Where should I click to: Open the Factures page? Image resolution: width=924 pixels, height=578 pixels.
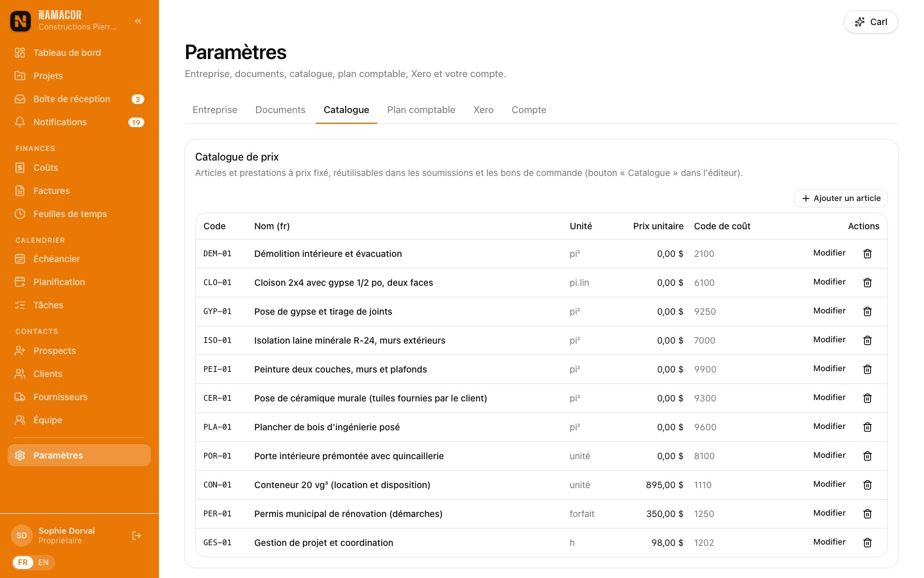coord(79,191)
